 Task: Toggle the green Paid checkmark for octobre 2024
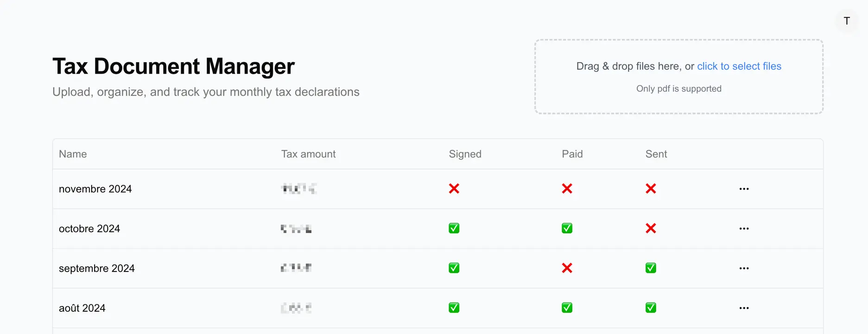pyautogui.click(x=567, y=228)
